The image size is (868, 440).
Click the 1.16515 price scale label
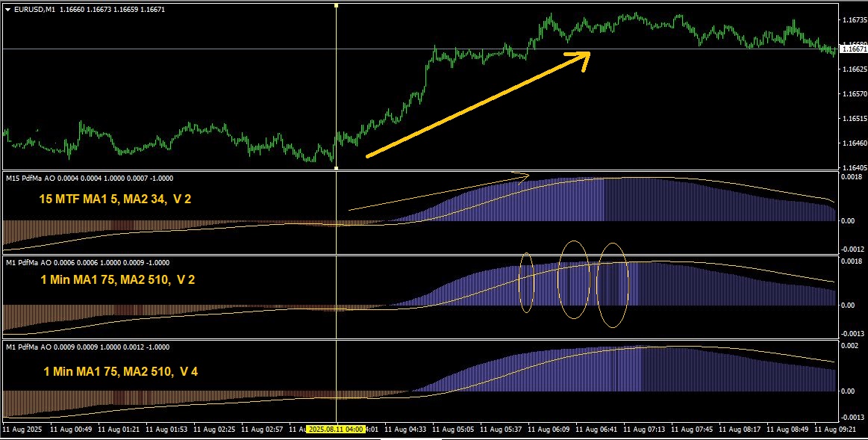[855, 119]
